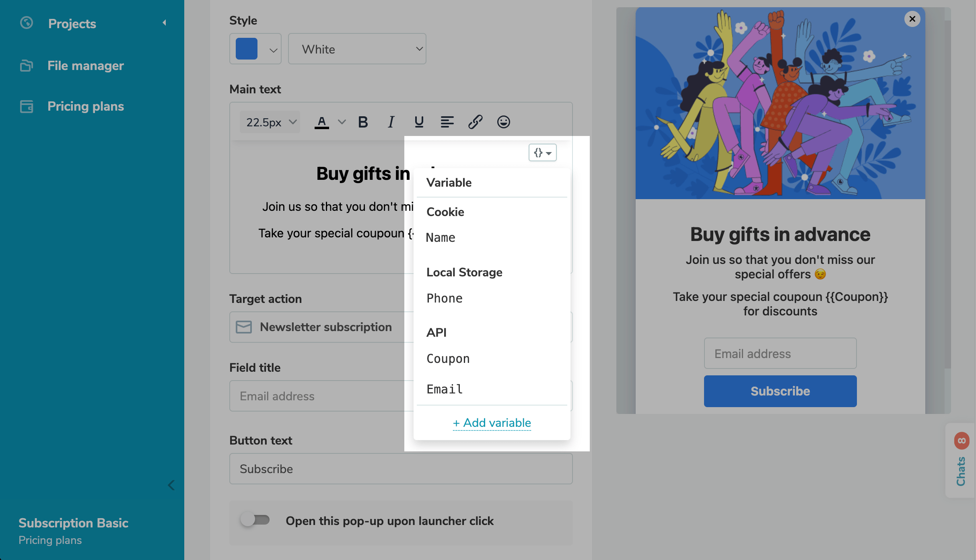976x560 pixels.
Task: Click the Button text input field
Action: [401, 469]
